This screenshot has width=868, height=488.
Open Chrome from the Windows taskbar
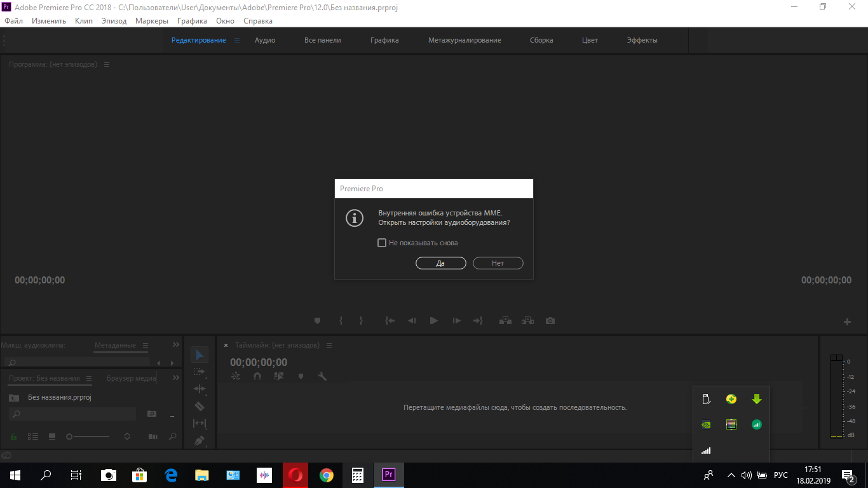327,475
